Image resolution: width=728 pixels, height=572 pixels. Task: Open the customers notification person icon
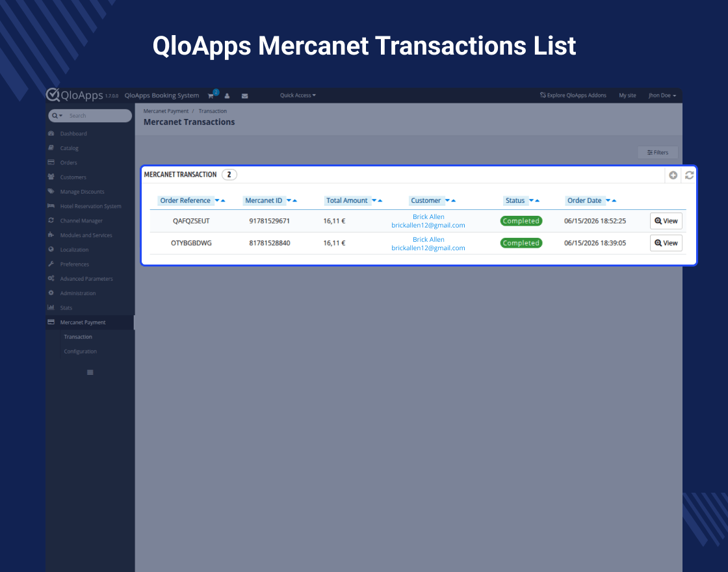(x=227, y=96)
